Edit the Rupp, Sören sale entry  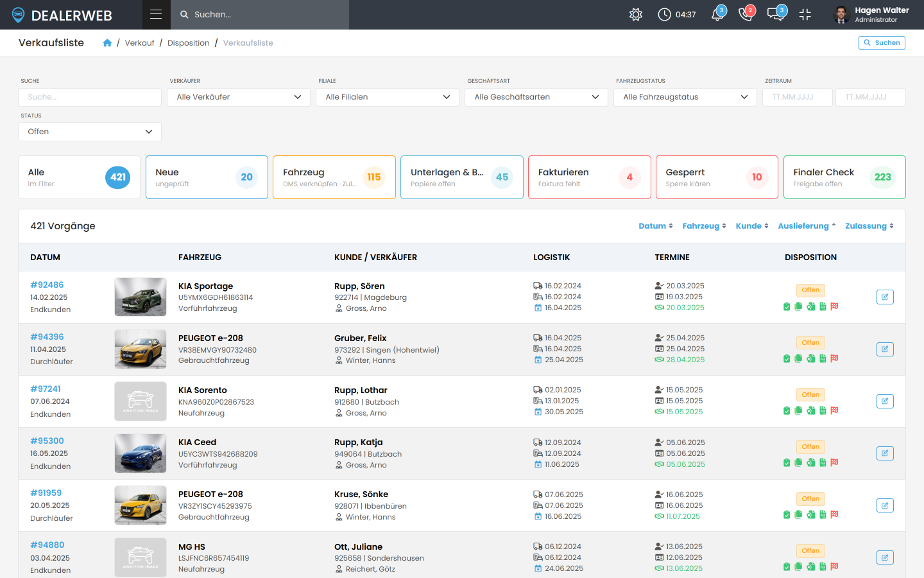(x=885, y=297)
